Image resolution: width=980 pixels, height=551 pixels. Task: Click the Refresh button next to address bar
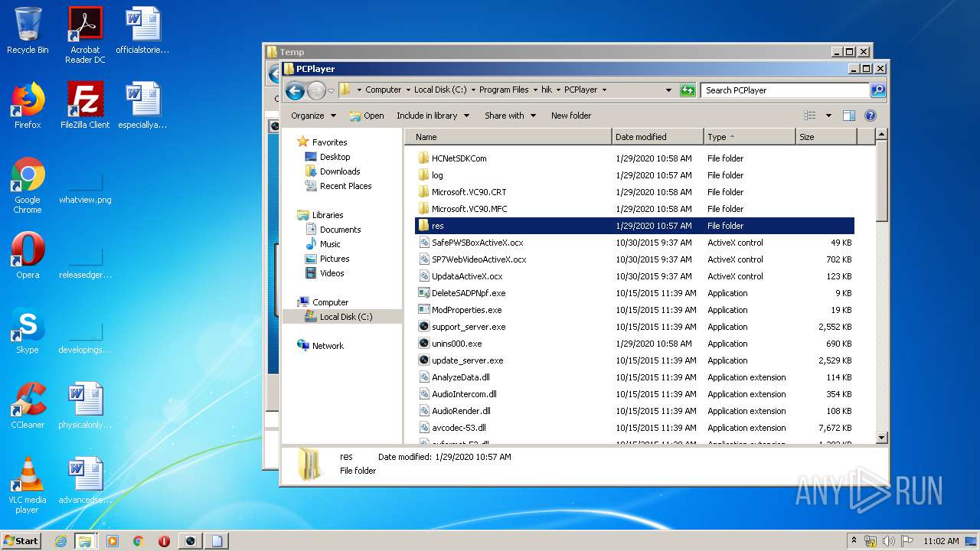point(688,90)
